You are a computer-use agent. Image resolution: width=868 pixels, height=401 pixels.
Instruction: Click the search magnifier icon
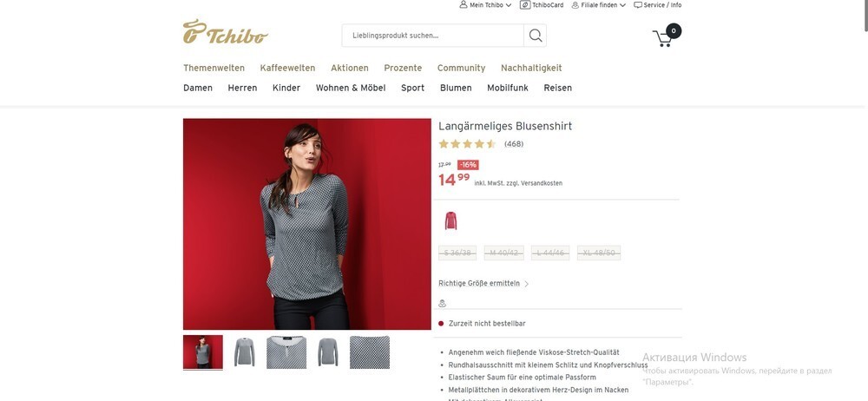pos(536,36)
